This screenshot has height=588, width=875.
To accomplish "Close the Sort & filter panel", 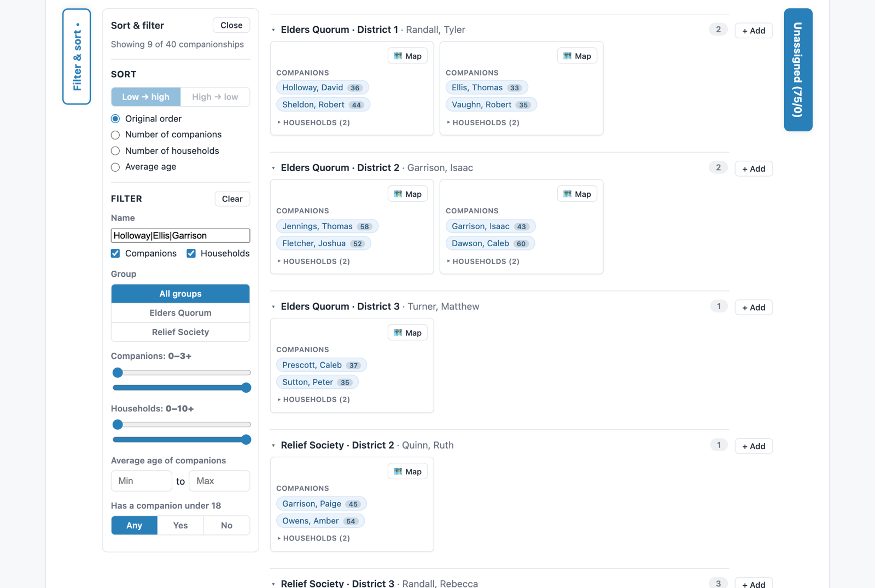I will [231, 25].
